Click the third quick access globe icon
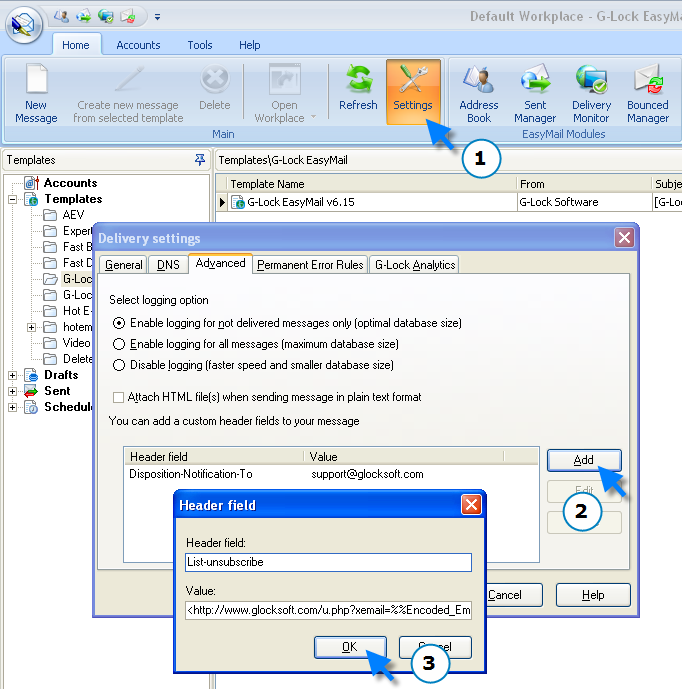Screen dimensions: 682x689 point(105,17)
